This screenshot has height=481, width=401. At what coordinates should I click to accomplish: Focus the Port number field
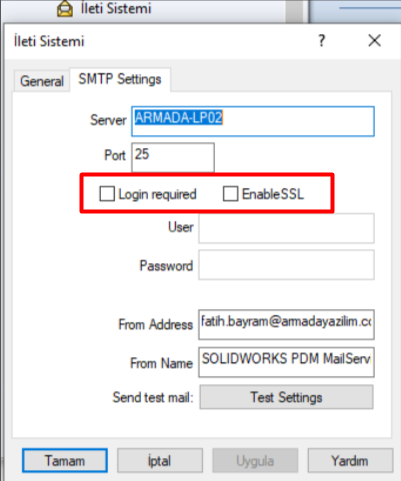[173, 157]
